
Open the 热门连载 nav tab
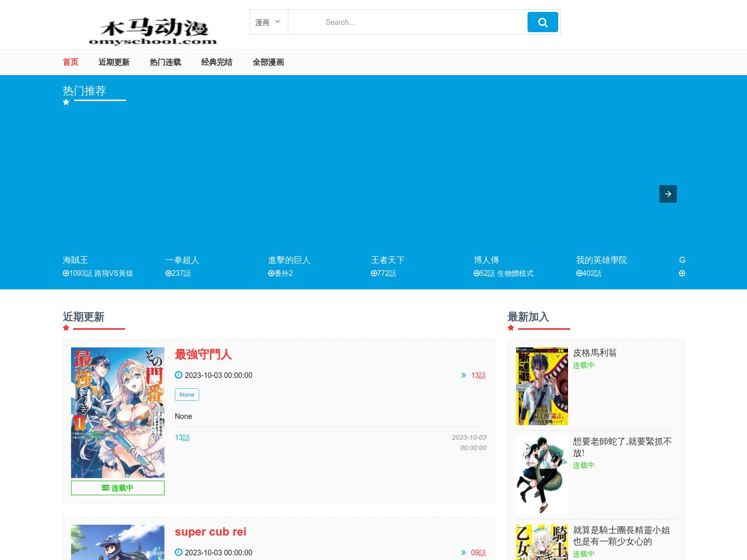(165, 62)
